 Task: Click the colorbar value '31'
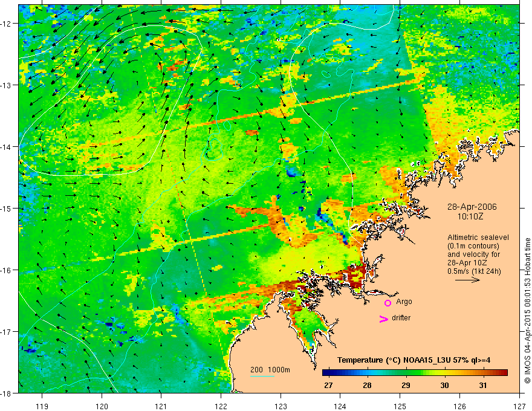pos(483,385)
